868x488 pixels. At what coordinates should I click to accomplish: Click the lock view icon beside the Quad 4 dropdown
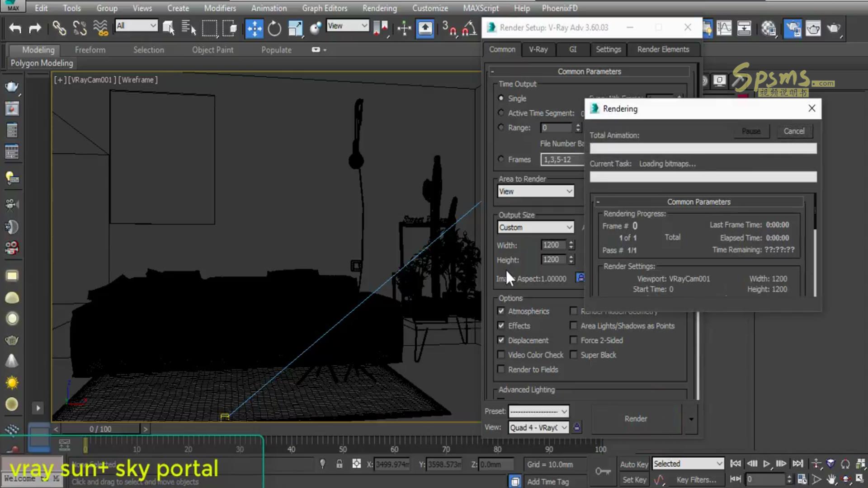577,427
